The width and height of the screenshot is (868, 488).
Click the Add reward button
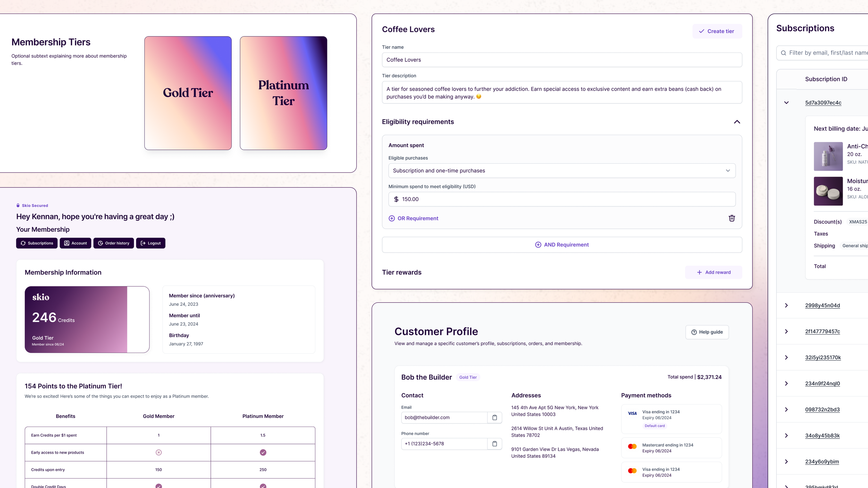pyautogui.click(x=713, y=272)
